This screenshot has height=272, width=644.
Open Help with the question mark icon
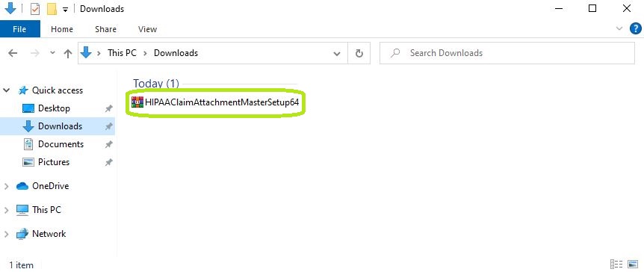[635, 28]
